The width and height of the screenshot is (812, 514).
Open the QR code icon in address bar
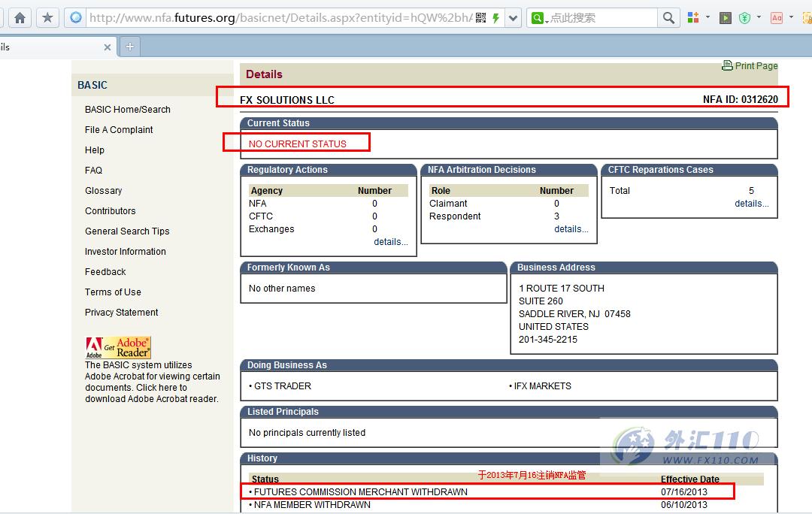(x=481, y=18)
